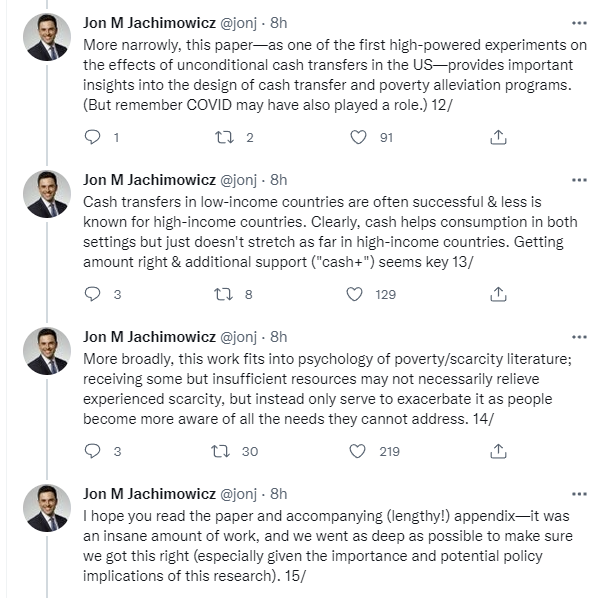Image resolution: width=602 pixels, height=598 pixels.
Task: Reply to the psychology of poverty tweet
Action: tap(93, 452)
